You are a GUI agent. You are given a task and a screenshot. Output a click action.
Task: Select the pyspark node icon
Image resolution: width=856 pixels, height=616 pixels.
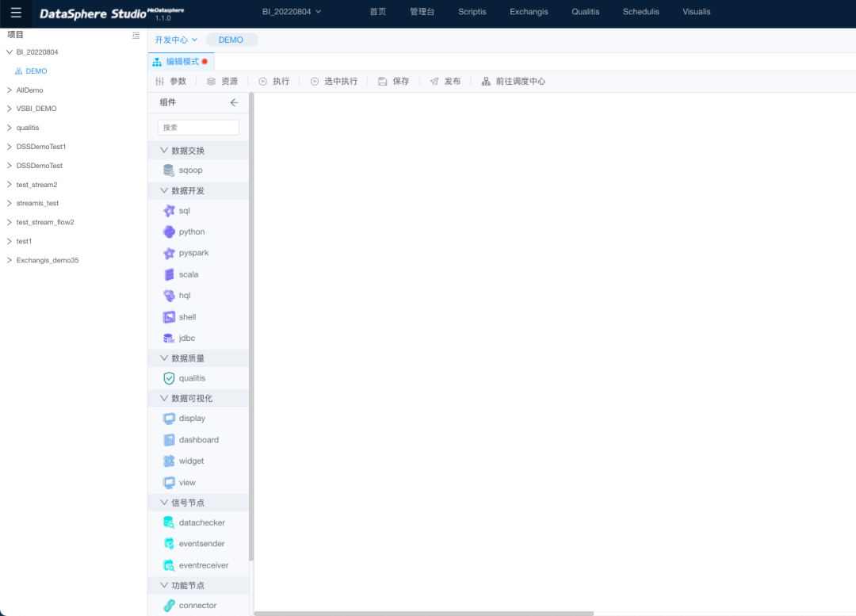[x=169, y=254]
